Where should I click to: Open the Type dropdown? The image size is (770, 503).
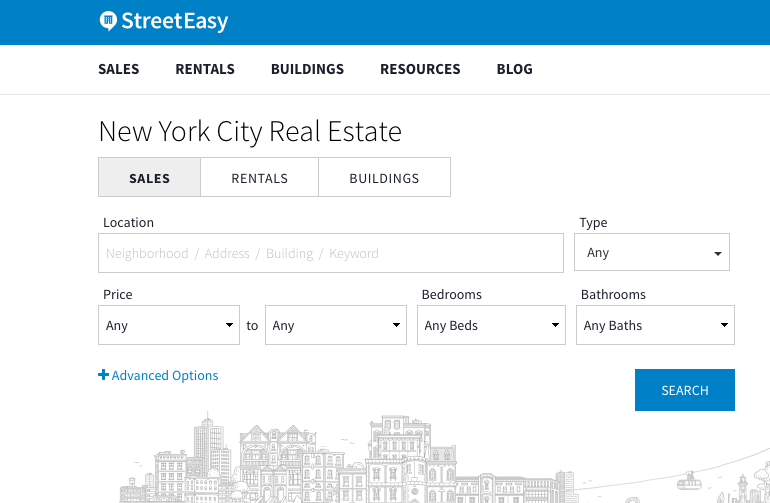(652, 253)
